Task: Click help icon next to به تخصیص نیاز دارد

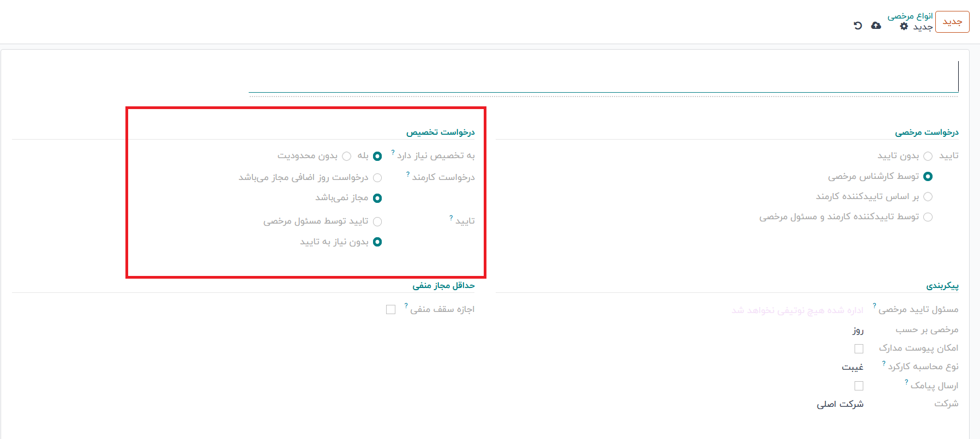Action: point(393,153)
